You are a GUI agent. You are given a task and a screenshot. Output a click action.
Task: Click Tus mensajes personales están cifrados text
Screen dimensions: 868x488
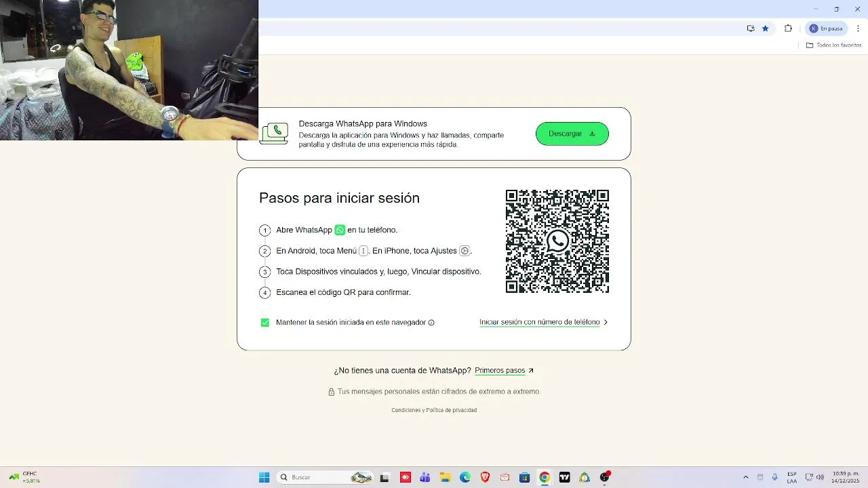coord(438,392)
